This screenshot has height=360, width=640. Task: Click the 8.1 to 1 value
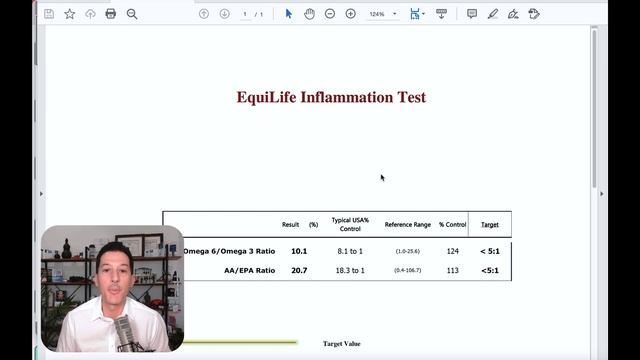point(350,251)
